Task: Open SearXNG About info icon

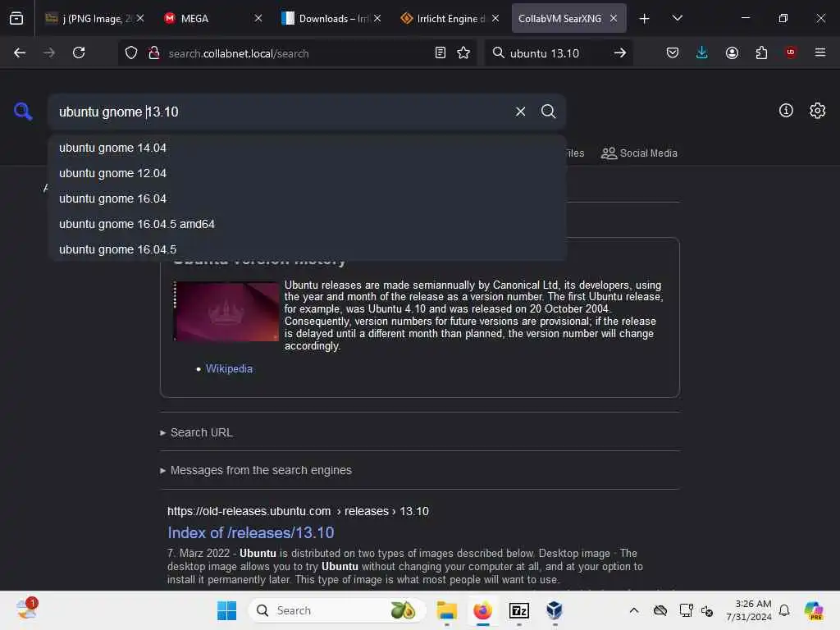Action: coord(786,111)
